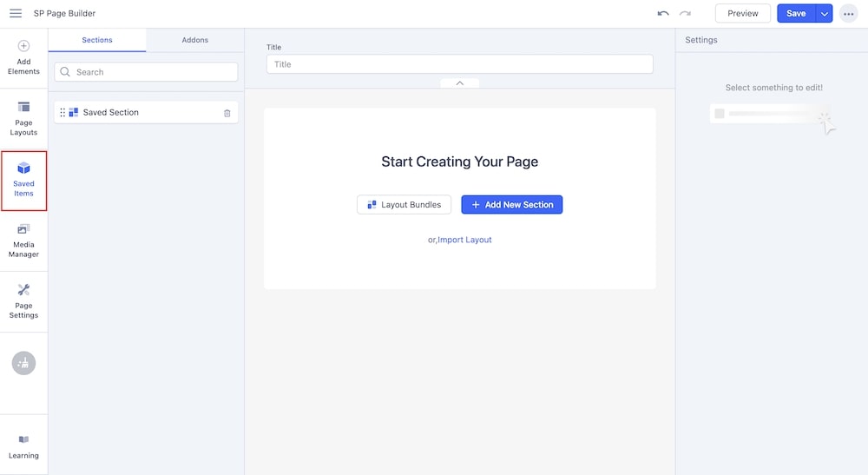Delete the Saved Section with trash icon
The height and width of the screenshot is (475, 868).
[227, 113]
